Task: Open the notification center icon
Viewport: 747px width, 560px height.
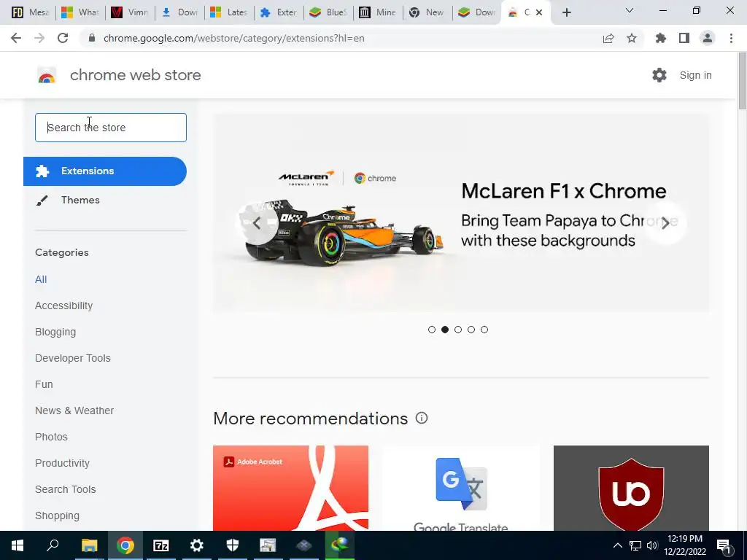Action: (x=724, y=545)
